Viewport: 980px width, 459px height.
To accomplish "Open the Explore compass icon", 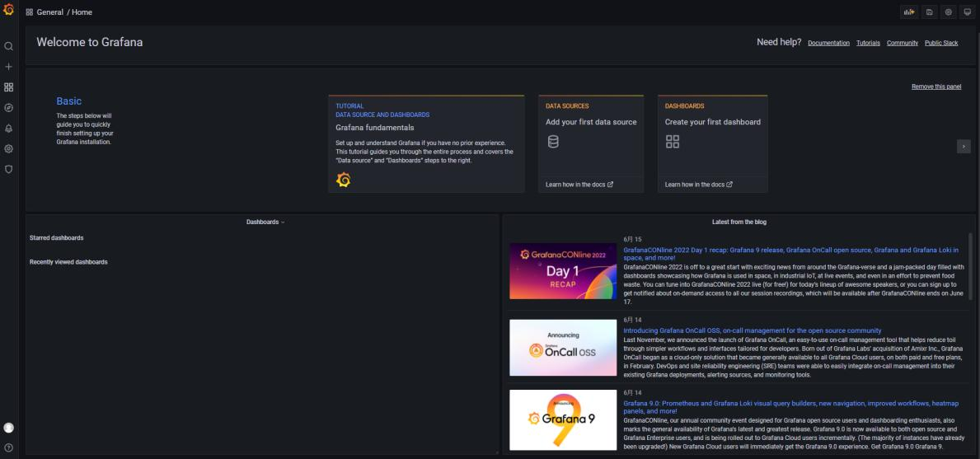I will (9, 108).
